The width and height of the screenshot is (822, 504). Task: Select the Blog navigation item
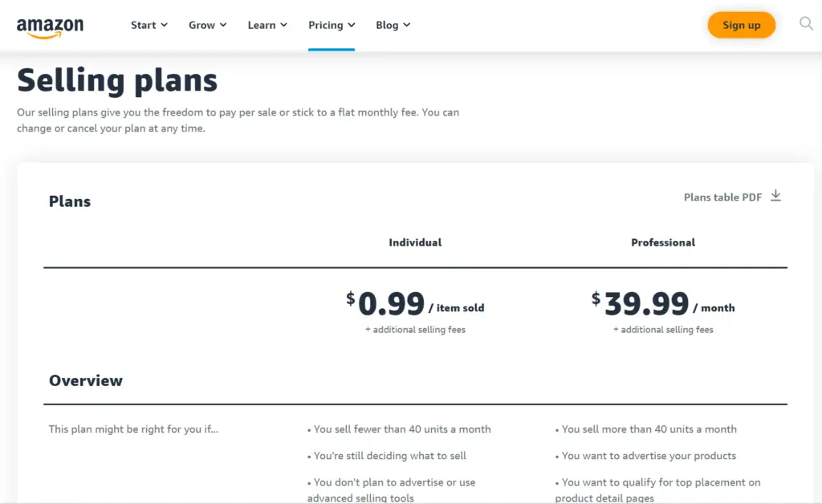pos(393,25)
